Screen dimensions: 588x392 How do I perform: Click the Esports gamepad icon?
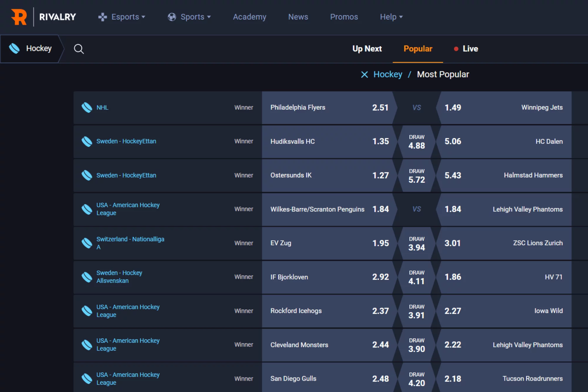pos(102,17)
